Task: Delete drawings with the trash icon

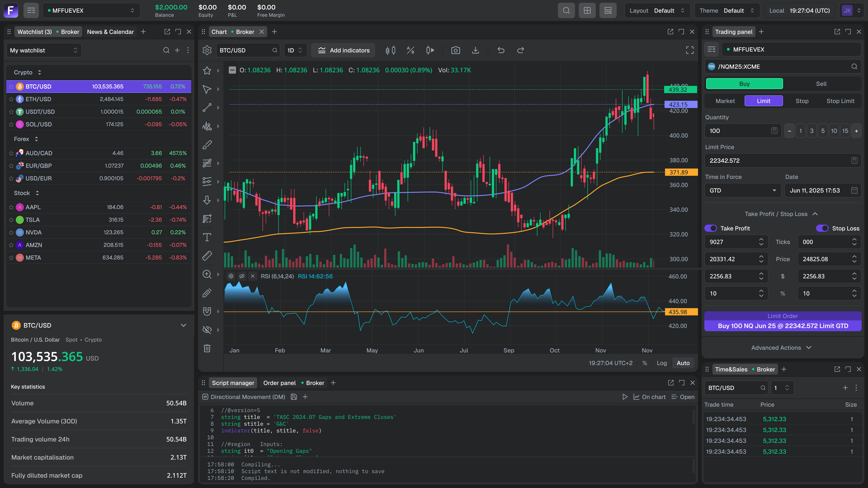Action: pos(207,348)
